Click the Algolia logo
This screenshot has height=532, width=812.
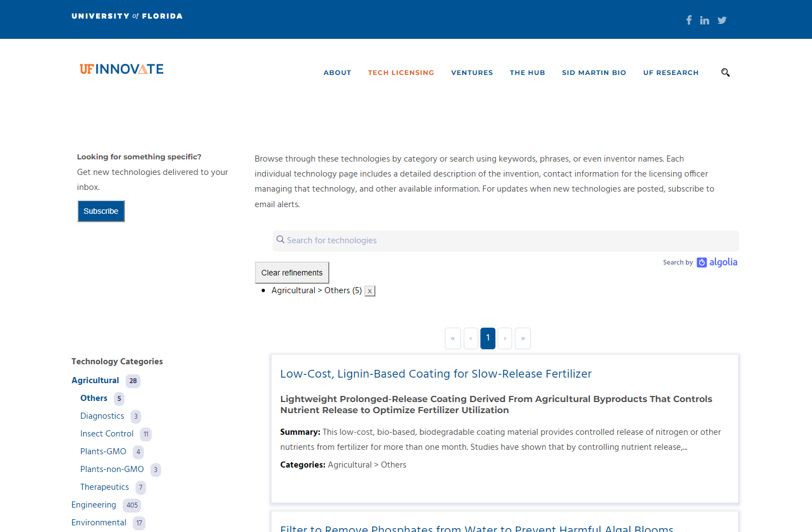click(x=717, y=263)
